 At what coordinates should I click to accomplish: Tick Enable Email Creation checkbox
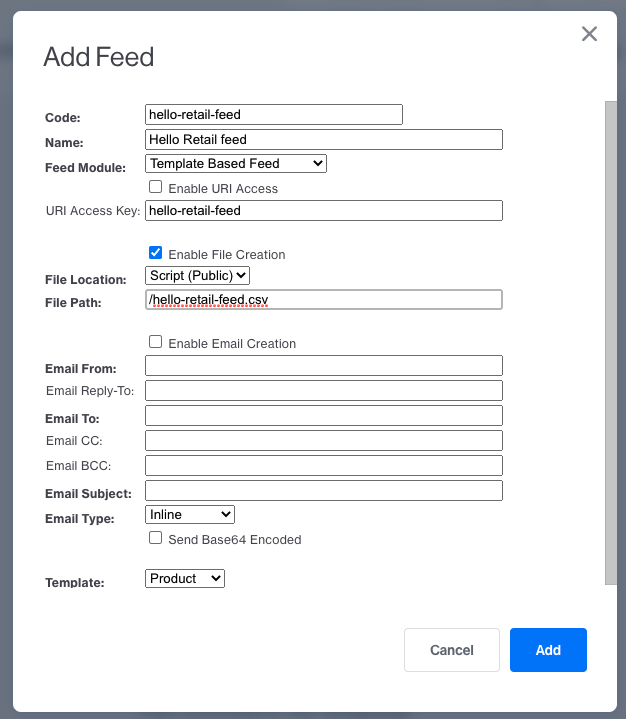pyautogui.click(x=155, y=342)
